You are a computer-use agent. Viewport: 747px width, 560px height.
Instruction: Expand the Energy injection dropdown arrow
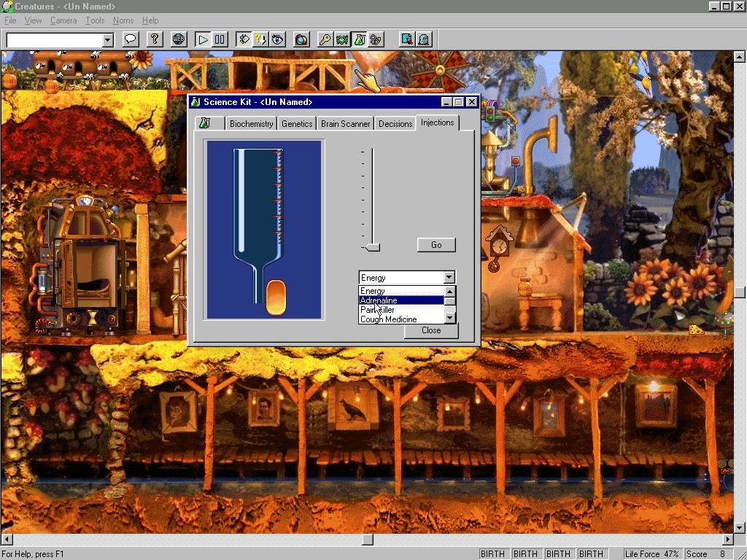click(449, 277)
